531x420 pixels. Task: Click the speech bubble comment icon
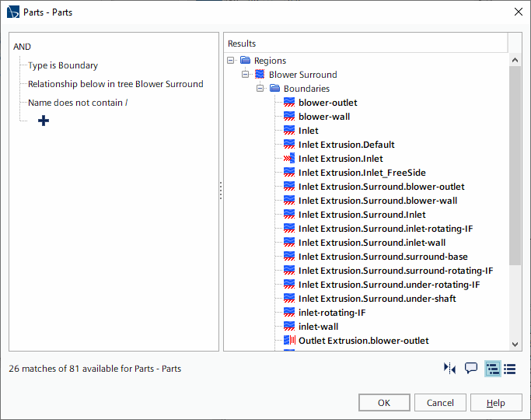pyautogui.click(x=471, y=369)
